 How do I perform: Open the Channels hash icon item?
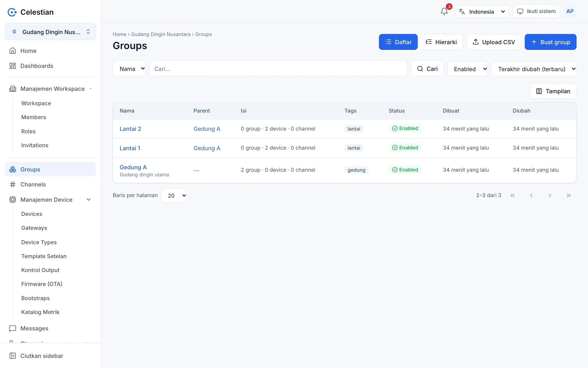[50, 184]
